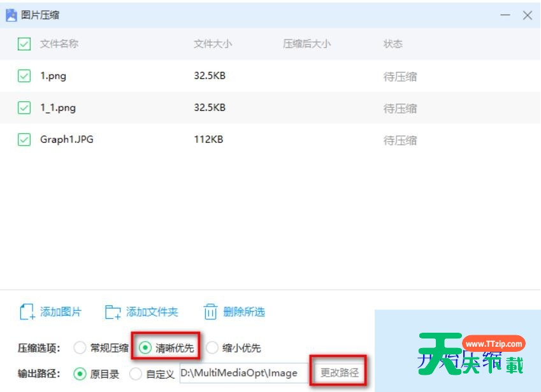Minimize the 图片压缩 window
Viewport: 541px width, 392px height.
tap(505, 15)
